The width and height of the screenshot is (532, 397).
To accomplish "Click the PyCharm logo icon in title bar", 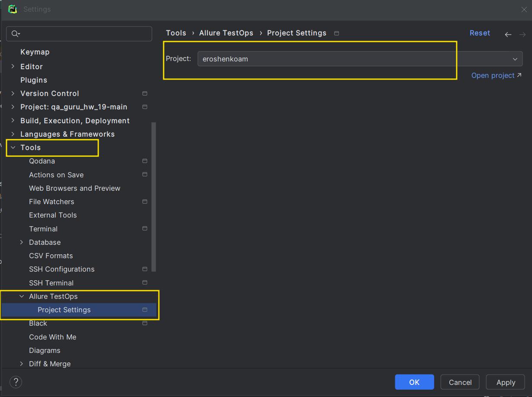I will [13, 9].
